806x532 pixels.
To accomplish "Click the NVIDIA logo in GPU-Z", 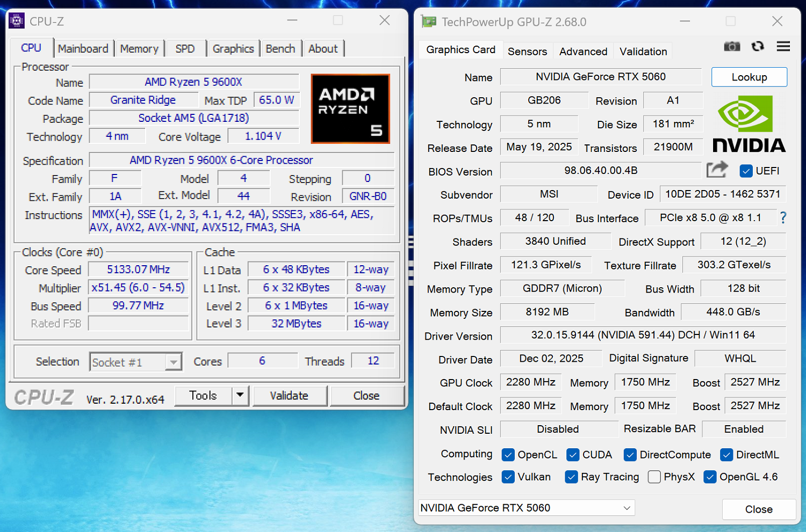I will coord(749,125).
